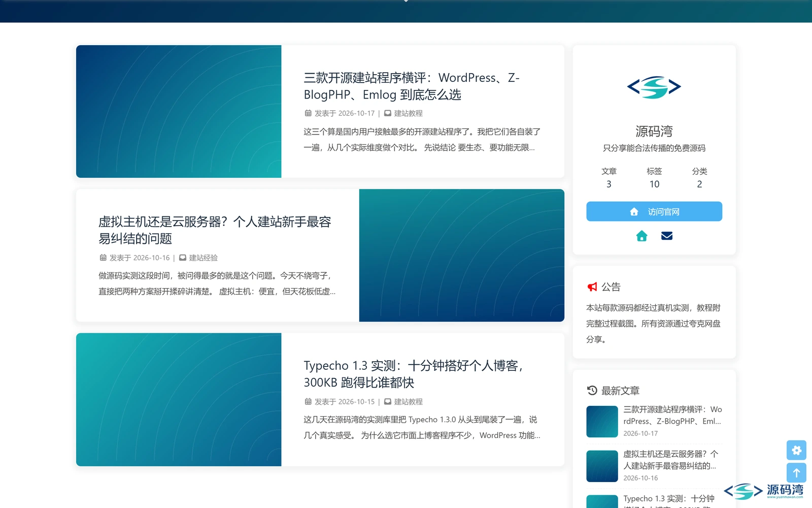Click the calendar icon beside 发表于 2026-10-15
The image size is (812, 508).
(x=308, y=401)
